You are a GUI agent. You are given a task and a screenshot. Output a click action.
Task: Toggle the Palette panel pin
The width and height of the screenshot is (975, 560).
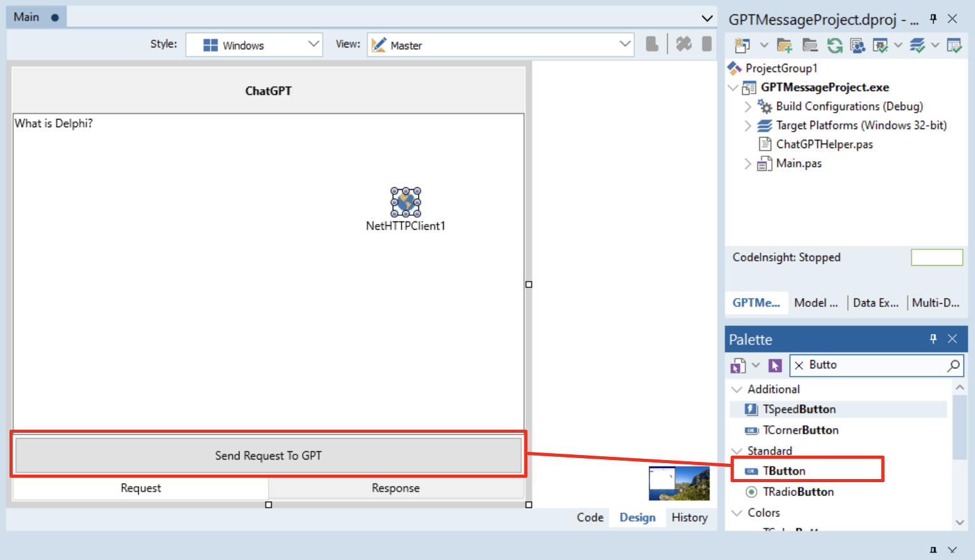(933, 339)
